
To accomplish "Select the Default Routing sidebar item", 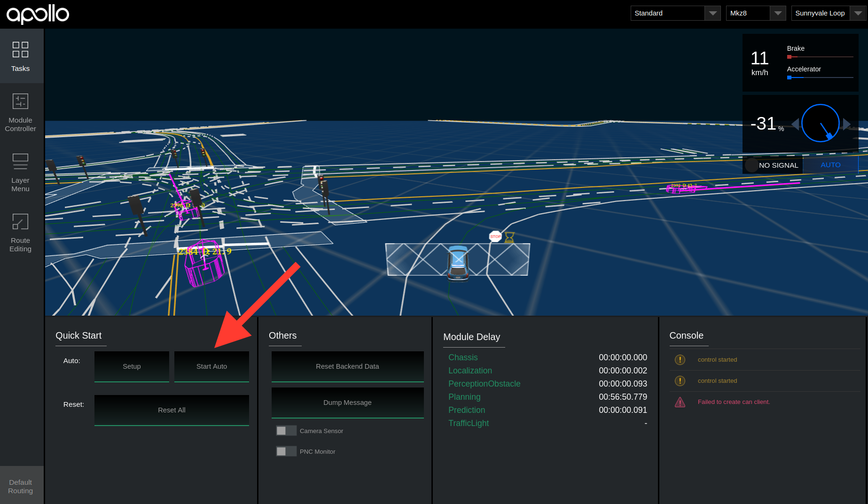I will [x=21, y=486].
